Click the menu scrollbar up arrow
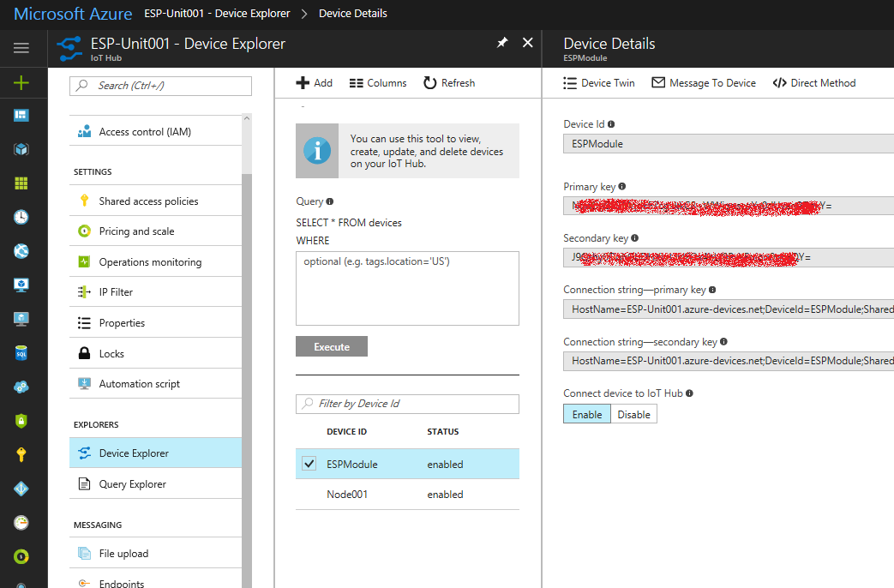This screenshot has width=894, height=588. click(x=246, y=118)
